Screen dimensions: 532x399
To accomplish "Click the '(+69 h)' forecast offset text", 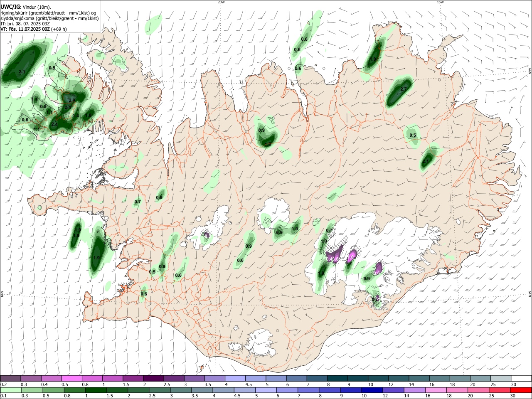I will coord(59,29).
